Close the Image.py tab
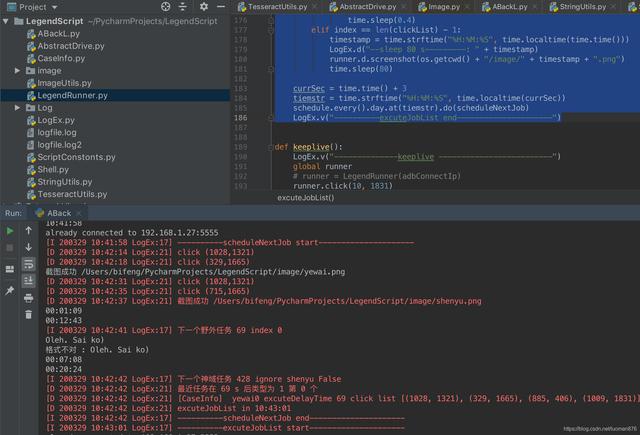Viewport: 640px width, 435px height. pos(467,7)
